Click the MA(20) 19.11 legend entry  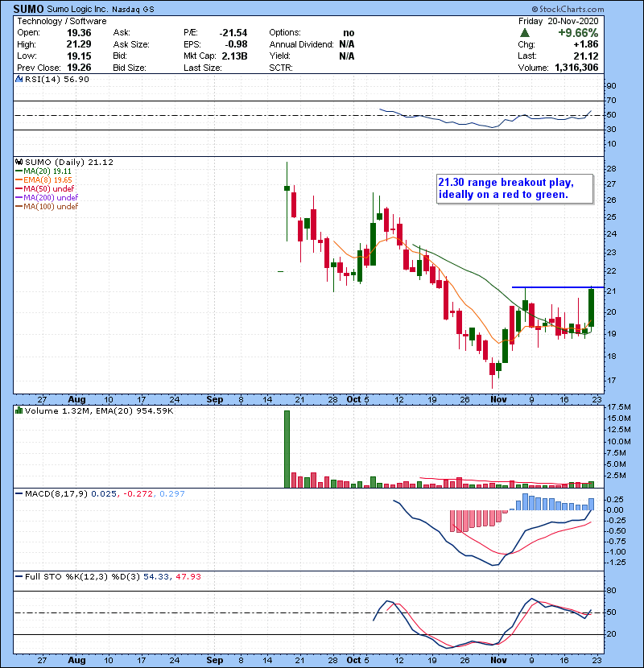(43, 171)
